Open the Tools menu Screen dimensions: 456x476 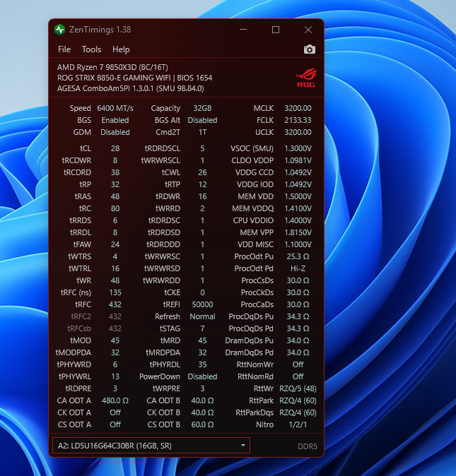point(91,49)
